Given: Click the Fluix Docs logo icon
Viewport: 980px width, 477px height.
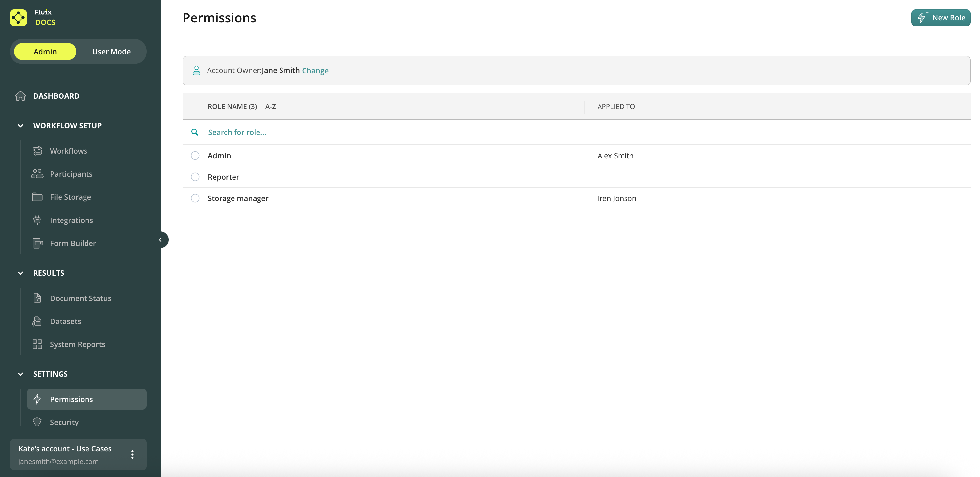Looking at the screenshot, I should (x=18, y=17).
